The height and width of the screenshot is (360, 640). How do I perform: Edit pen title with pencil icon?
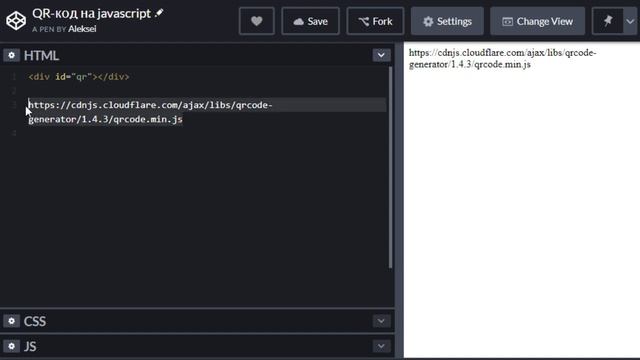159,13
